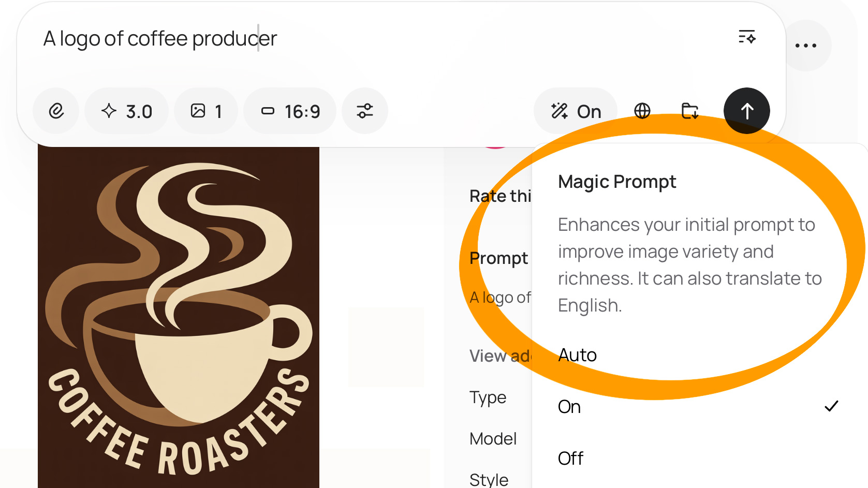Viewport: 868px width, 488px height.
Task: Toggle the Magic Prompt On button
Action: tap(576, 111)
